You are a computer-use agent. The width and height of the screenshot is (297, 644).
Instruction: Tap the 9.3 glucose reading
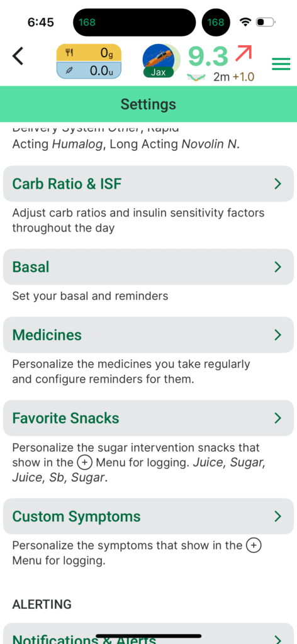(208, 57)
